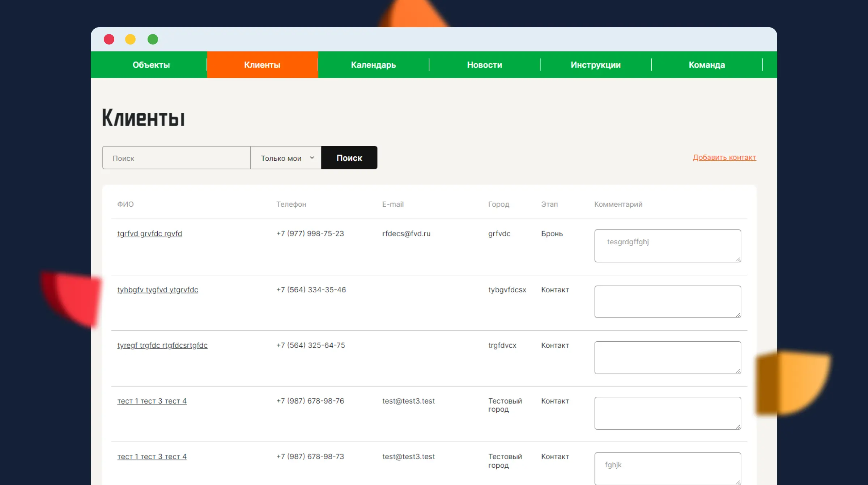Open client tyhbgfv tygfvd ytgrvfdc
The width and height of the screenshot is (868, 485).
click(157, 290)
